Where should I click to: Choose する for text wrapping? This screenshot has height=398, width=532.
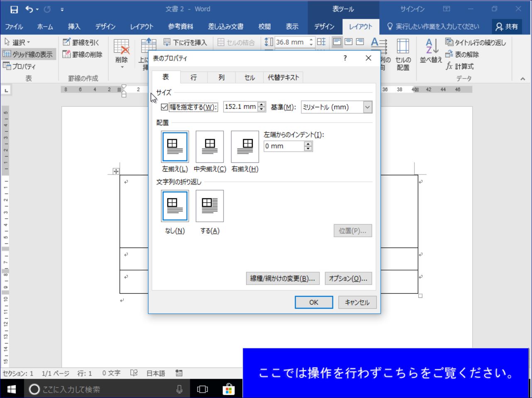point(210,206)
